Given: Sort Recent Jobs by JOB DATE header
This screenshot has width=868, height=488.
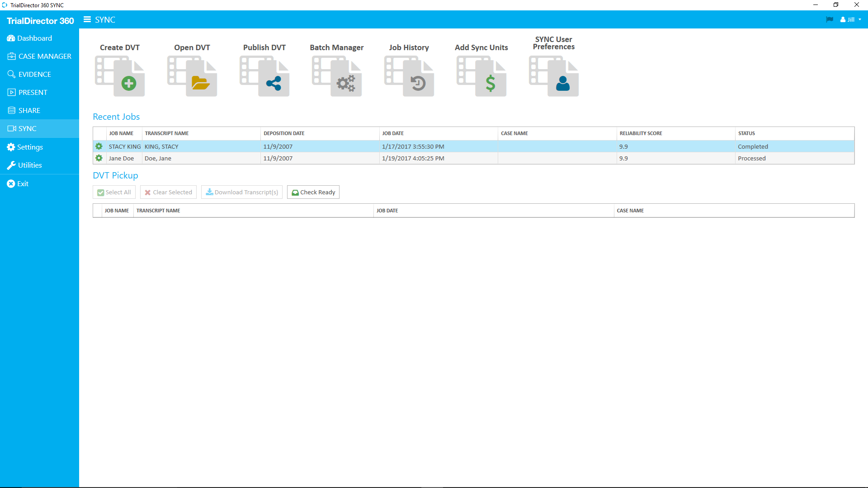Looking at the screenshot, I should tap(439, 133).
